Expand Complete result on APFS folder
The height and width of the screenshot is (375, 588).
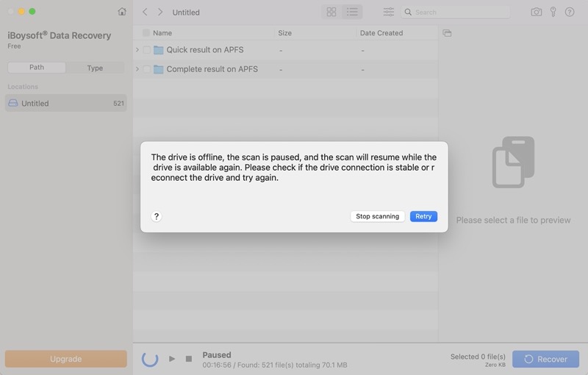click(137, 69)
